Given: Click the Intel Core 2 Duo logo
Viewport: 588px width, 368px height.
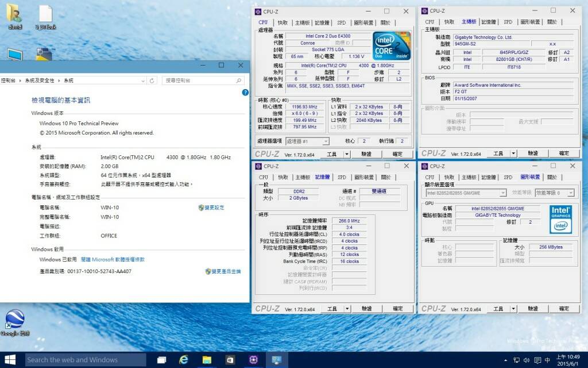Looking at the screenshot, I should (392, 46).
